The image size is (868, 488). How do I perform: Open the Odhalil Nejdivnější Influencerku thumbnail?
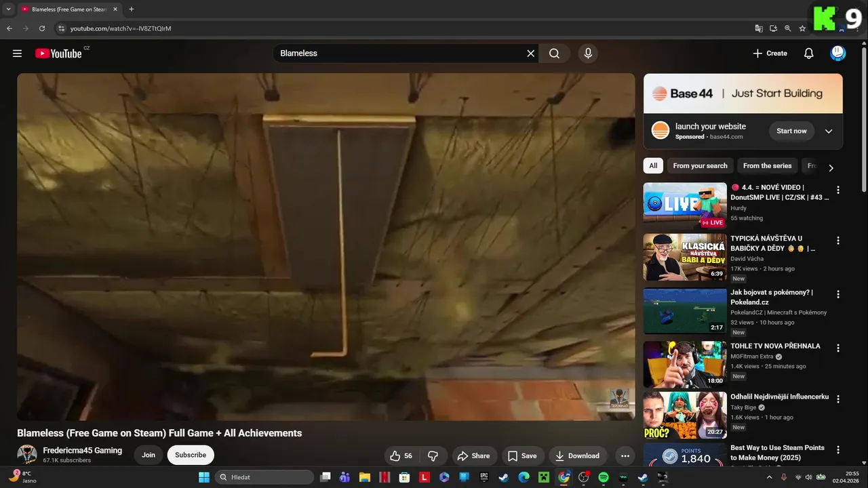click(x=685, y=415)
